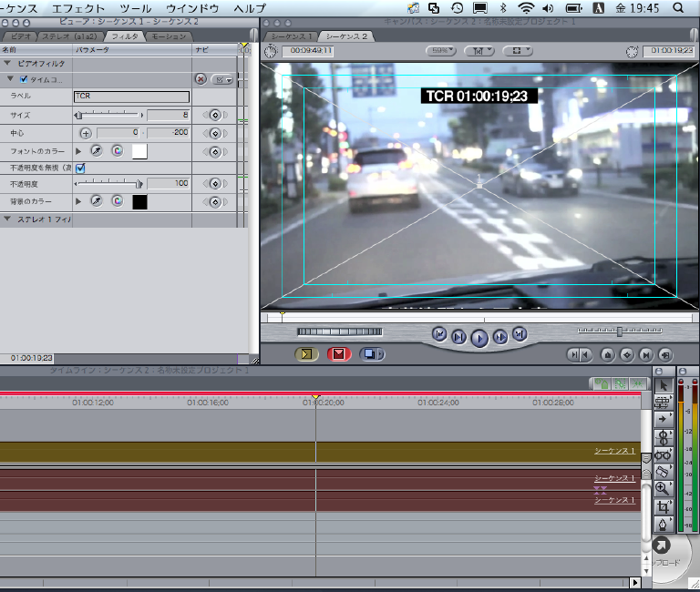Click the red overwrite edit button
The width and height of the screenshot is (700, 592).
(x=339, y=354)
